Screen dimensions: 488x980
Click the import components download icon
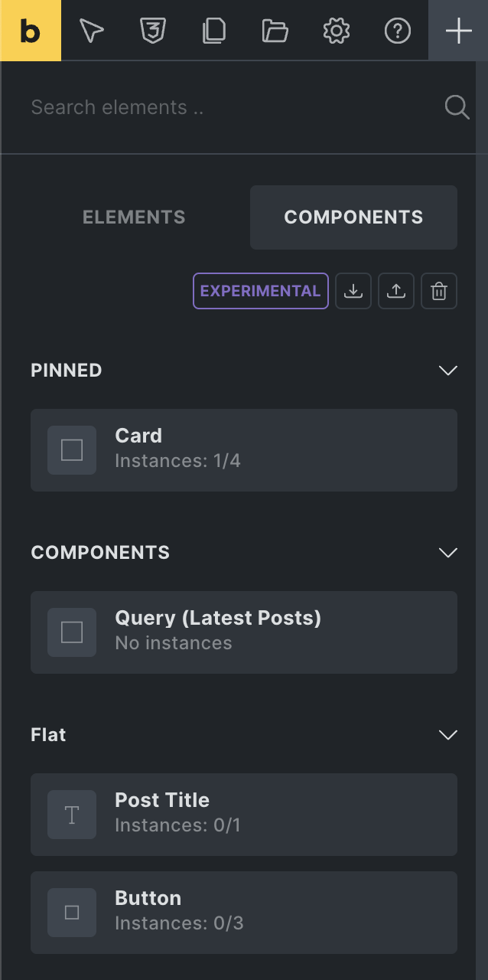click(x=353, y=291)
